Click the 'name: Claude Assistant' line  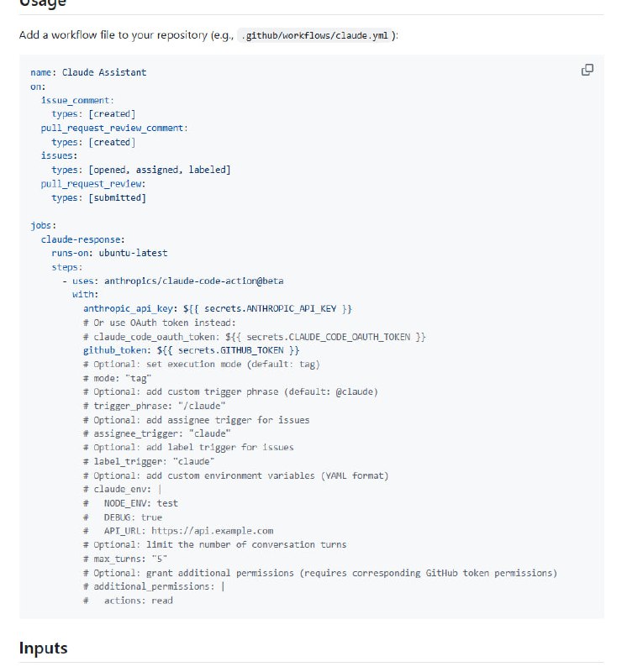pos(88,73)
